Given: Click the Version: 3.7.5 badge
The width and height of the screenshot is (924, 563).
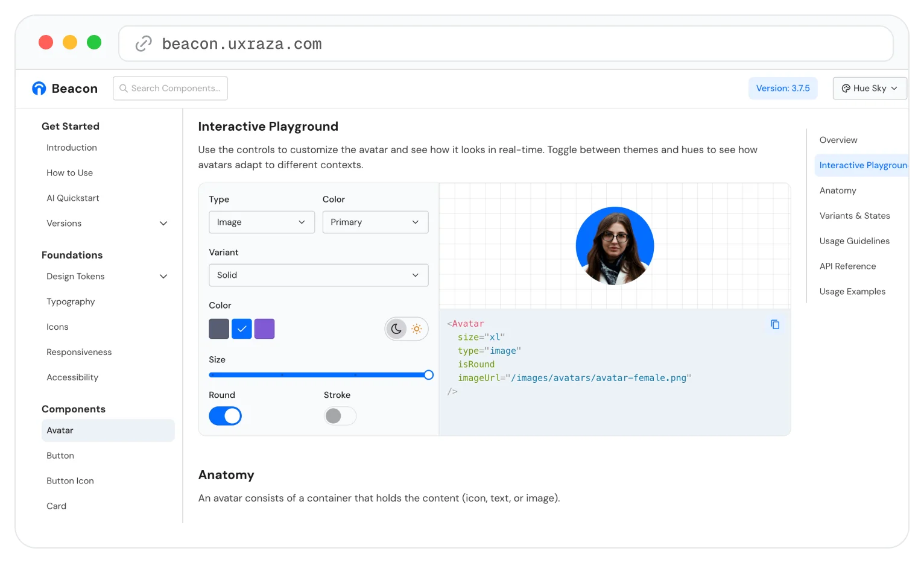Looking at the screenshot, I should point(783,88).
